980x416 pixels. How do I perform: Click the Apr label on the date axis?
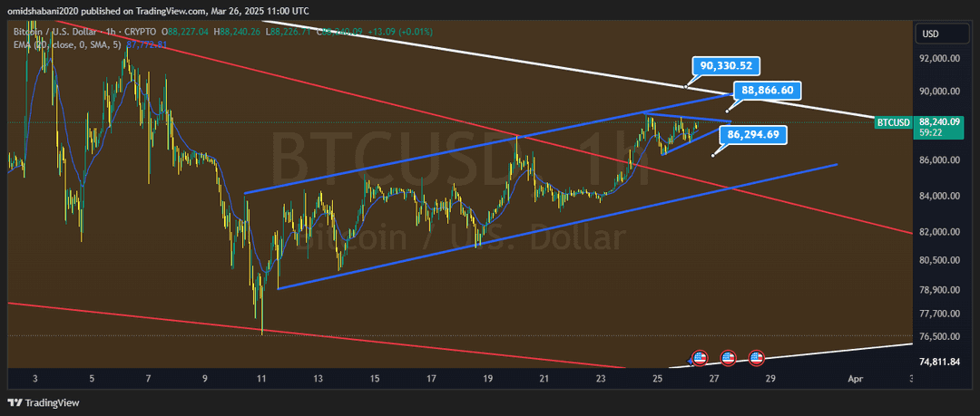pos(855,379)
